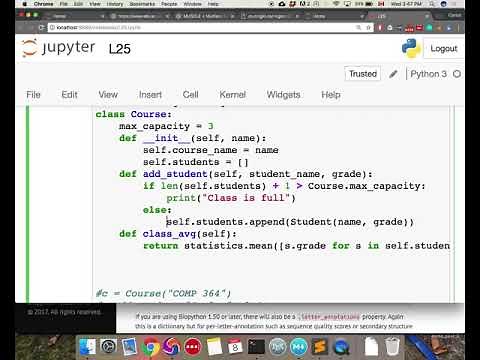This screenshot has height=360, width=480.
Task: Open the Jupyter Edit menu
Action: pyautogui.click(x=69, y=95)
